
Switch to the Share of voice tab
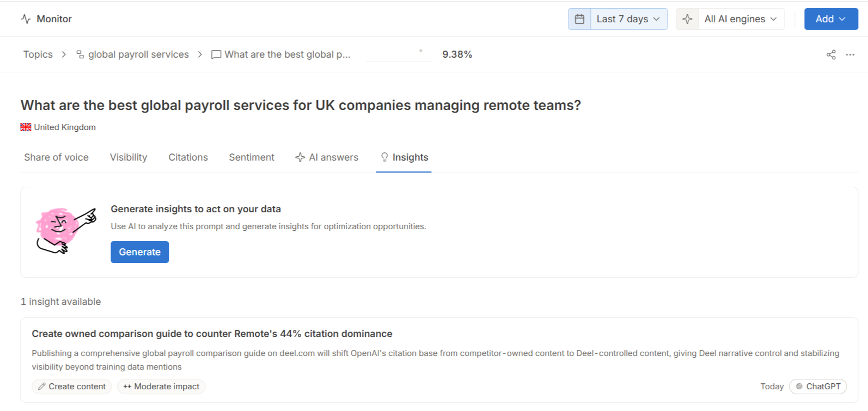(56, 157)
